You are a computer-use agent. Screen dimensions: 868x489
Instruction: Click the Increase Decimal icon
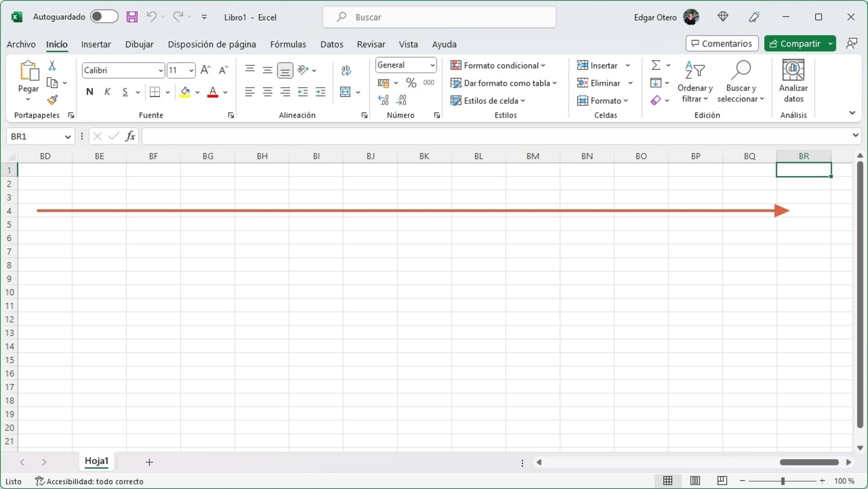click(383, 100)
